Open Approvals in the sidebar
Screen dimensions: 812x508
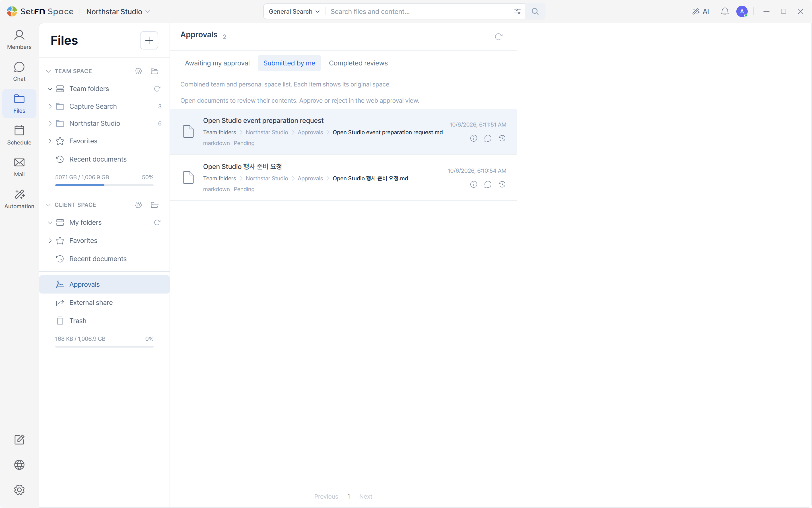104,284
